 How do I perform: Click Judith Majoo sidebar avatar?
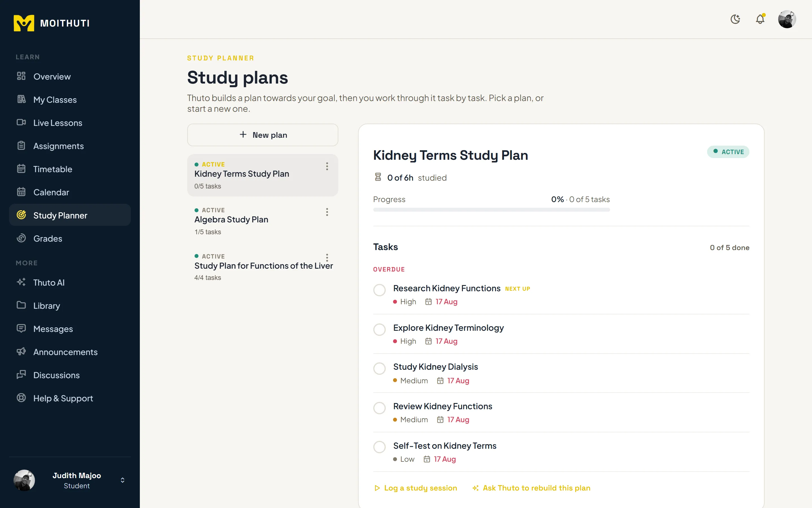point(24,480)
